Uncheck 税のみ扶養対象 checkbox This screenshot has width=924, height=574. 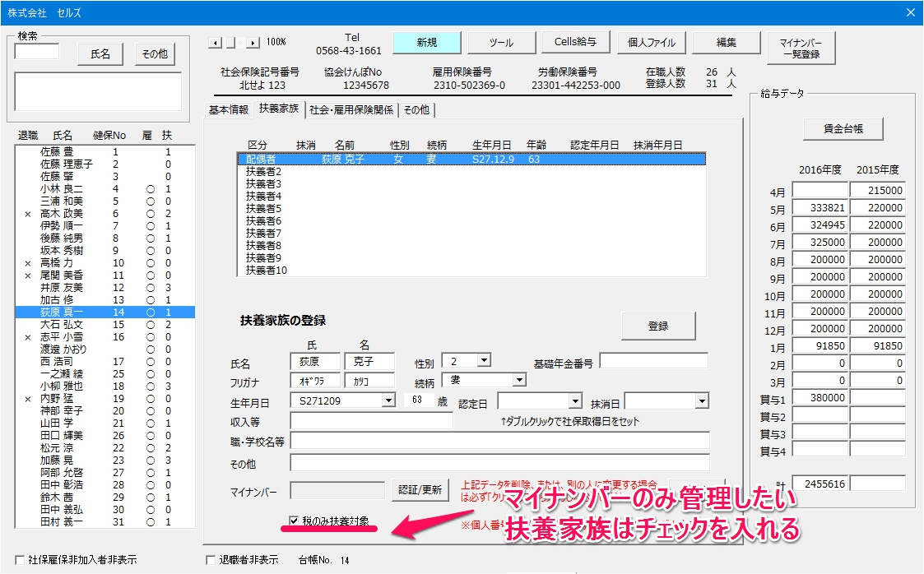pyautogui.click(x=294, y=521)
